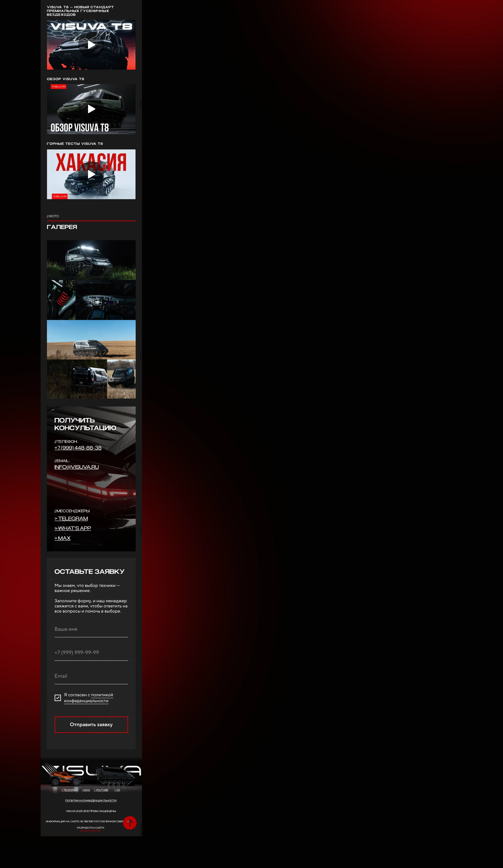Open the gallery photo of the vehicle near birch trees
Viewport: 503px width, 868px height.
(121, 379)
